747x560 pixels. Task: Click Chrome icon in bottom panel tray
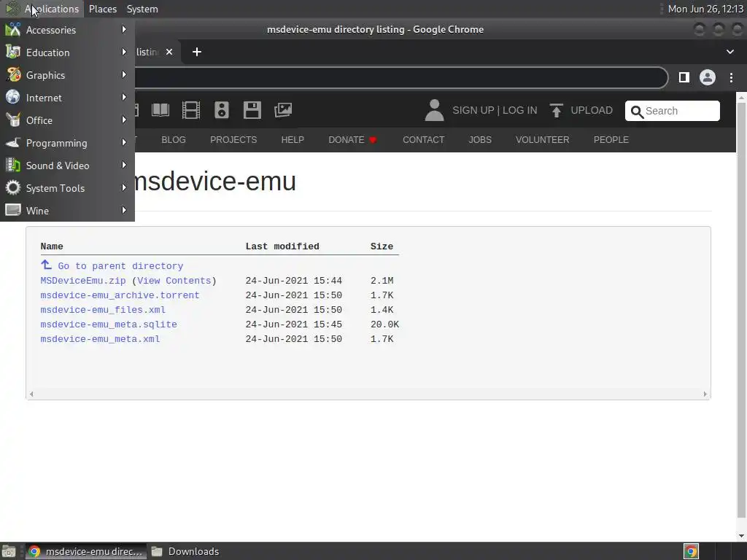[x=691, y=551]
